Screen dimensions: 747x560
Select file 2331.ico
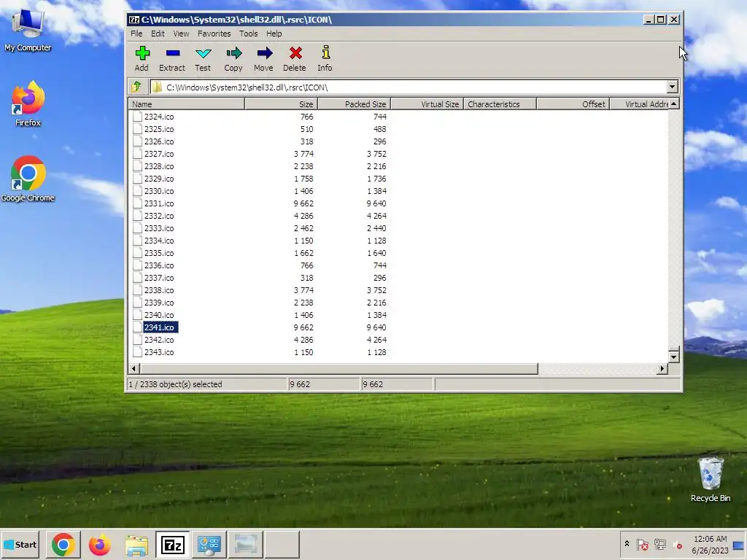pos(159,203)
